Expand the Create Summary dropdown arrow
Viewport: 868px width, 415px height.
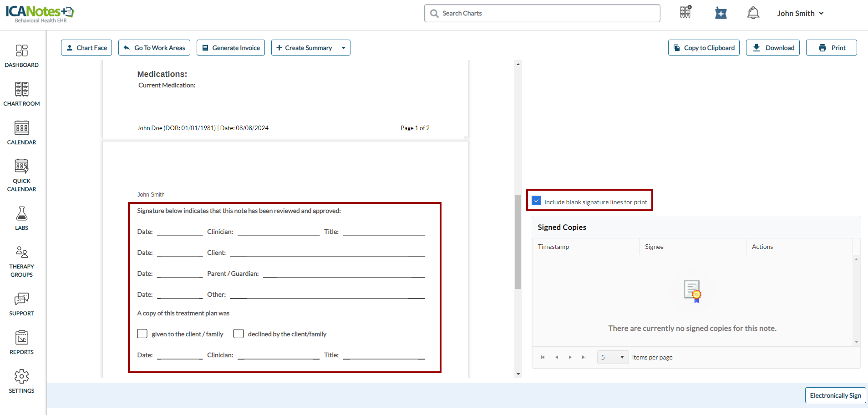click(343, 48)
